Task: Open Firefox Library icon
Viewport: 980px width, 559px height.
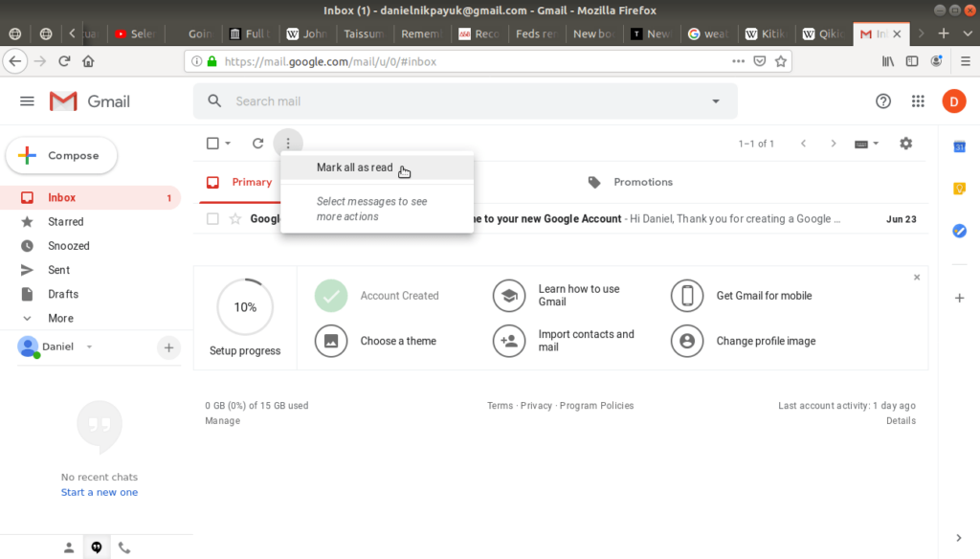Action: [x=887, y=61]
